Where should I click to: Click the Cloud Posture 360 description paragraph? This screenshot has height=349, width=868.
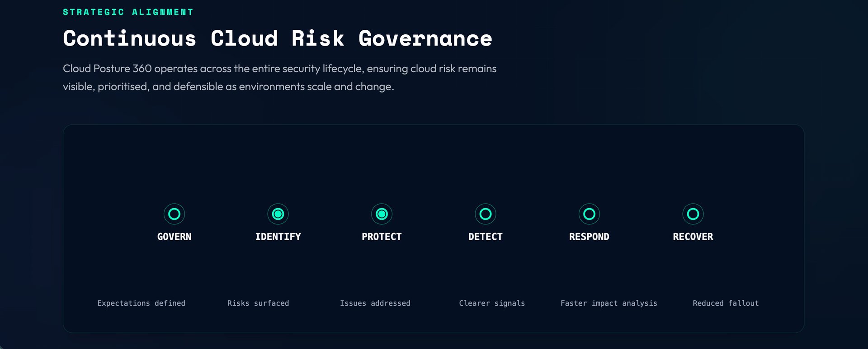click(280, 78)
